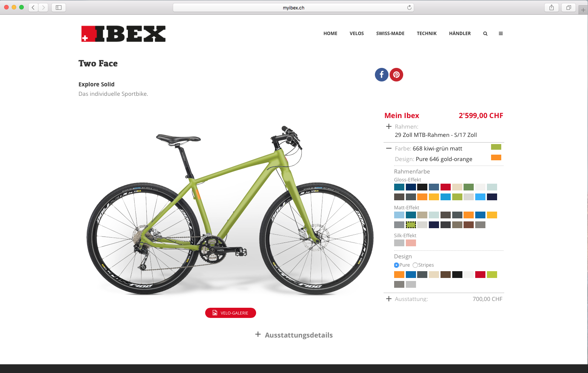Expand Ausstattungsdetails below the bike
Screen dimensions: 588x373
click(294, 335)
